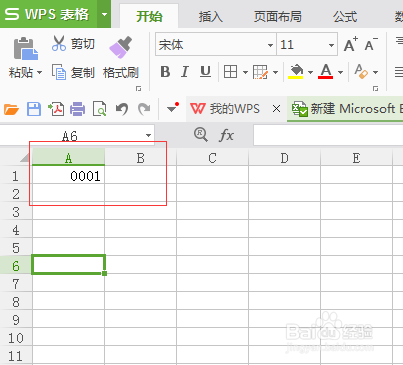Click the Open folder icon

[11, 109]
